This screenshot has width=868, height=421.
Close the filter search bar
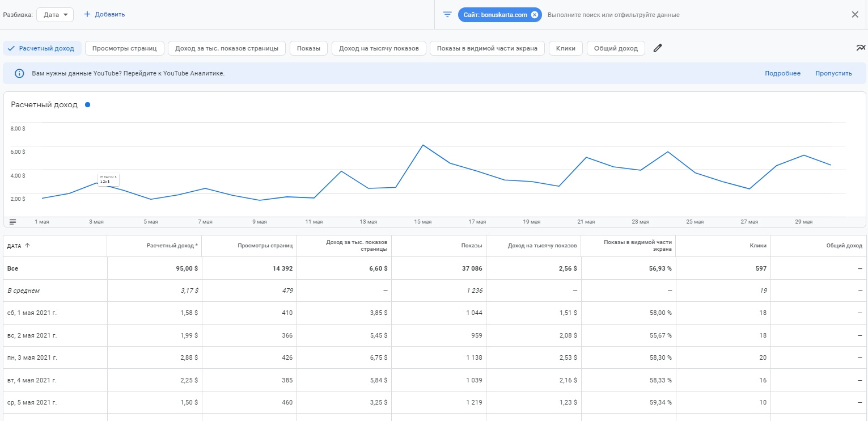pos(855,15)
